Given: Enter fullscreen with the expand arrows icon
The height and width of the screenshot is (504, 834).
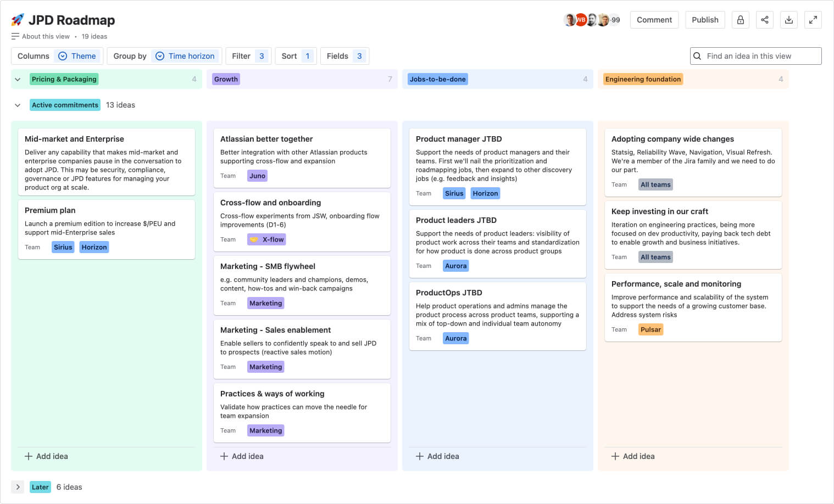Looking at the screenshot, I should point(813,20).
